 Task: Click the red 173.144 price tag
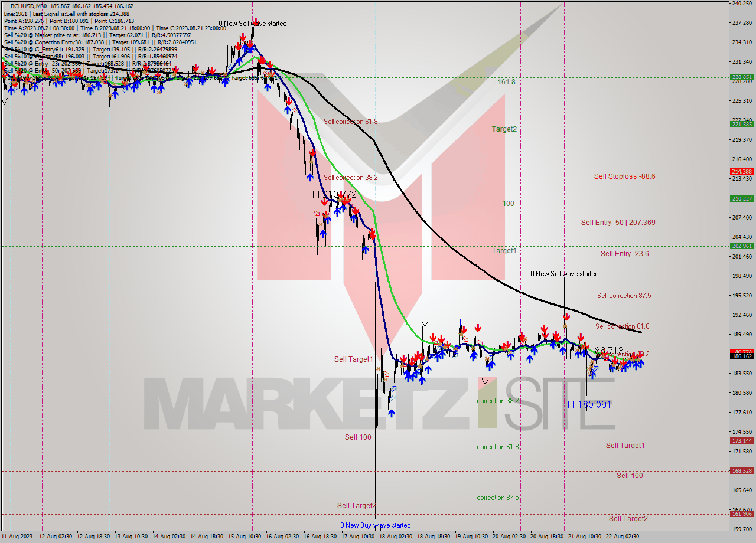[x=742, y=441]
